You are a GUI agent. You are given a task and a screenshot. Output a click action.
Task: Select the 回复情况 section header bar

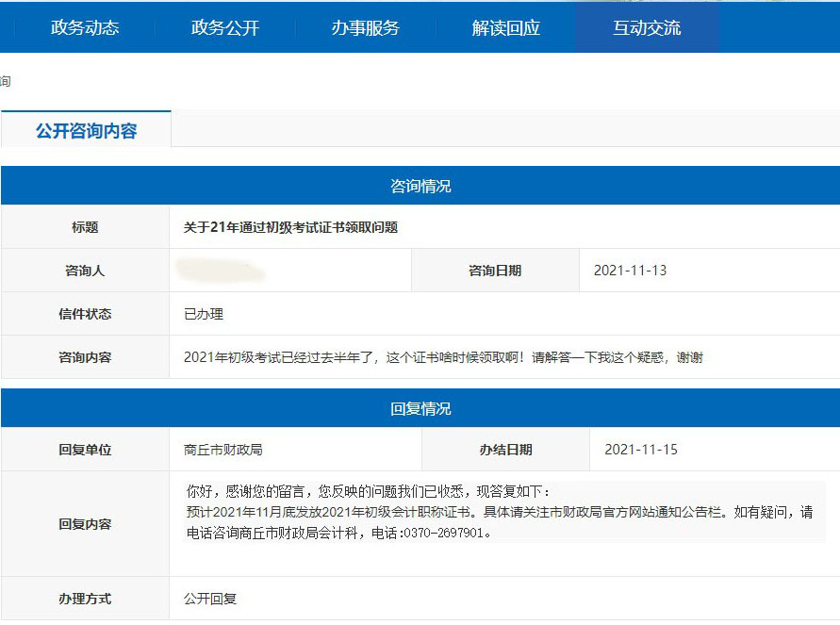(x=420, y=407)
